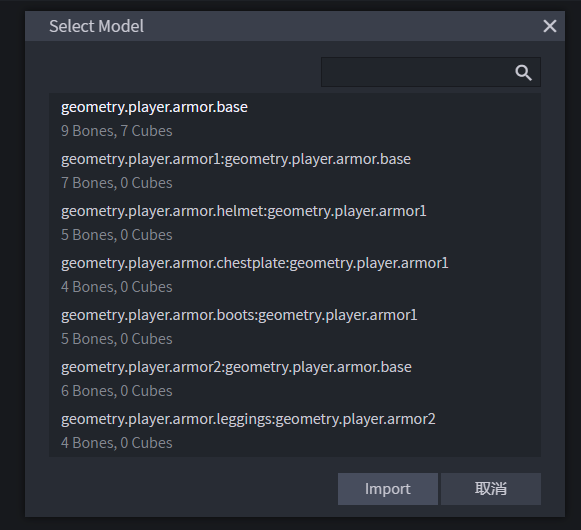Click the '7 Bones, 0 Cubes' subtitle
Screen dimensions: 581x530
coord(117,183)
